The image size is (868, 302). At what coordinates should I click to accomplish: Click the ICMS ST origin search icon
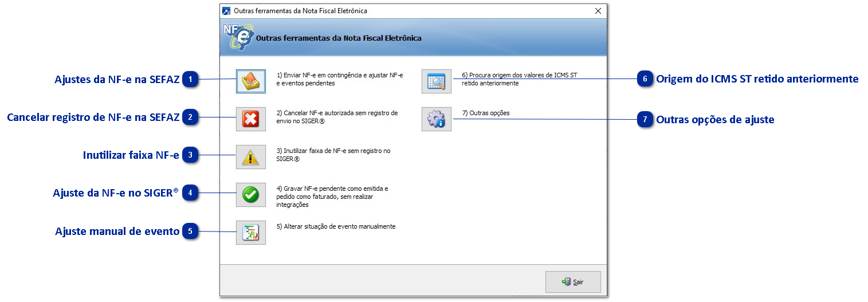(x=437, y=81)
